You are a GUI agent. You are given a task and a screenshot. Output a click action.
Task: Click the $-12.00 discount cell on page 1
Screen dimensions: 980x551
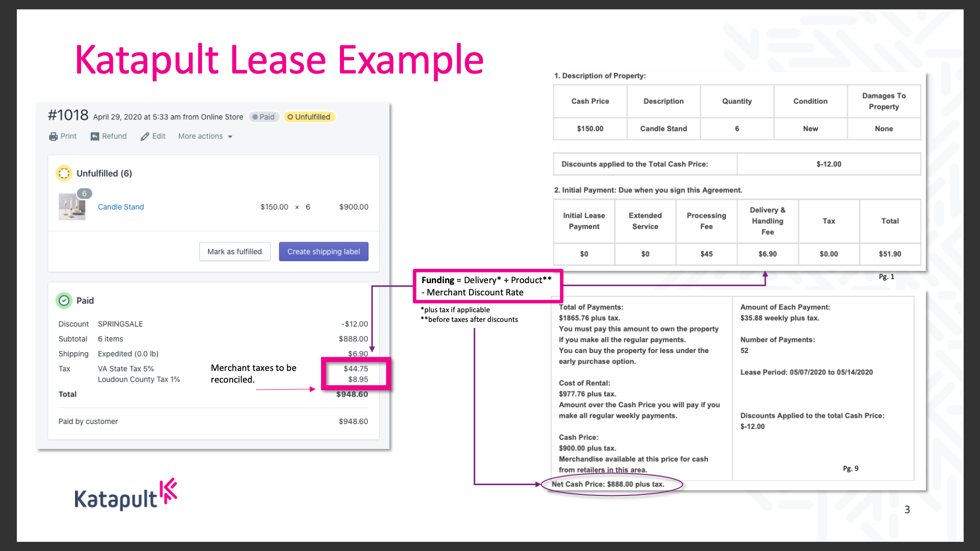829,164
